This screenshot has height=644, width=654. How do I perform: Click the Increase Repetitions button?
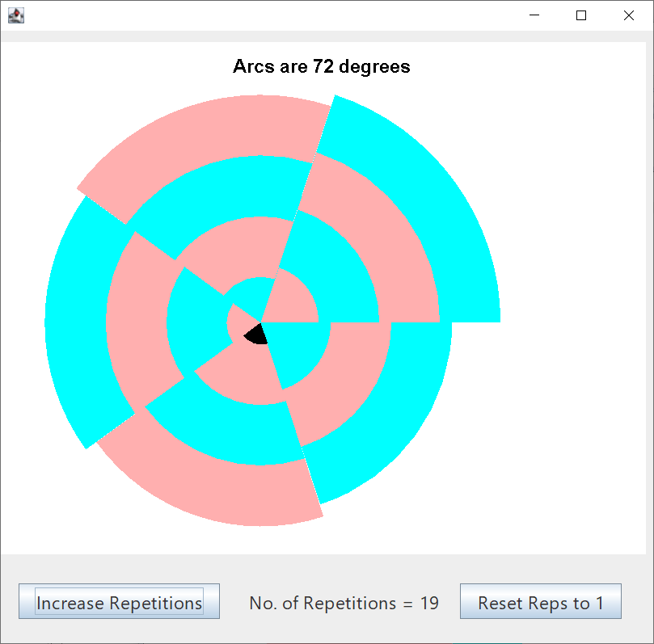(x=119, y=602)
